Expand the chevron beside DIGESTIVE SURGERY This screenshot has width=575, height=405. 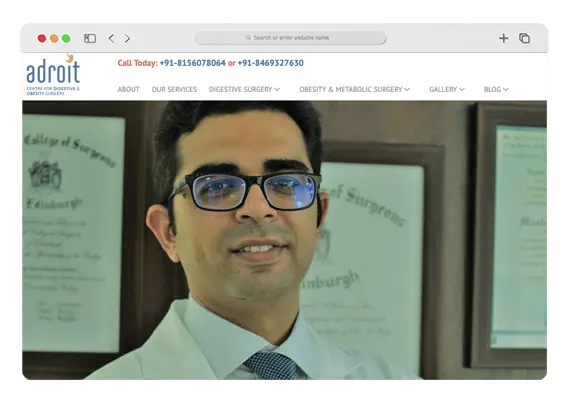[277, 89]
